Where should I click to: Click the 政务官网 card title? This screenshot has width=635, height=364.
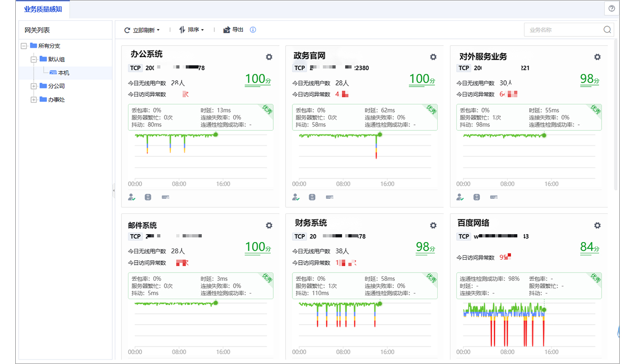click(x=310, y=56)
